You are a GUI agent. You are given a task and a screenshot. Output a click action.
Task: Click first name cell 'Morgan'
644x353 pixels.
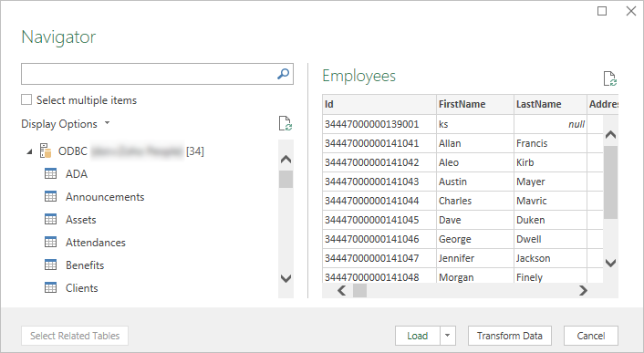[474, 275]
